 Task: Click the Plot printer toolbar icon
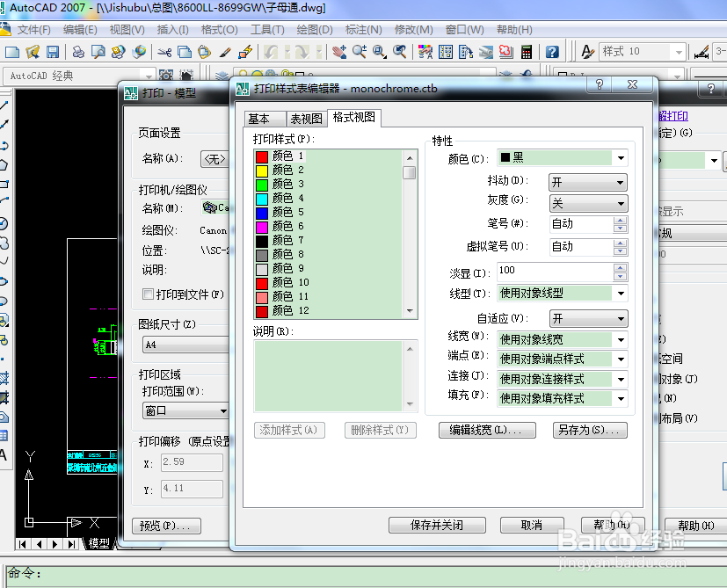(x=78, y=52)
